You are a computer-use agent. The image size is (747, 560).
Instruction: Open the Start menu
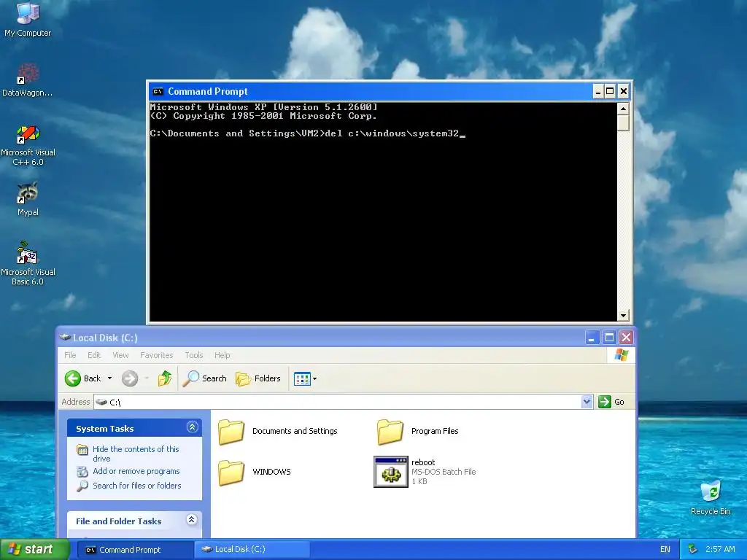(x=34, y=550)
